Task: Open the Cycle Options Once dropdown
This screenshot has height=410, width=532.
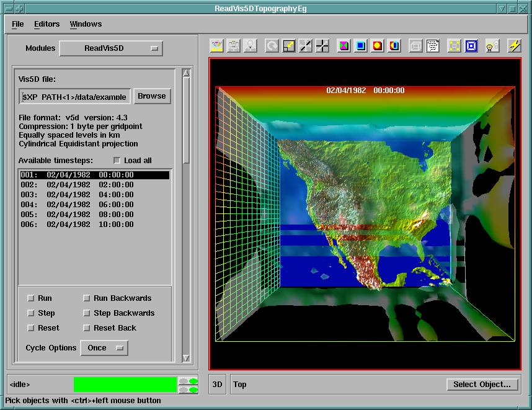Action: tap(104, 348)
